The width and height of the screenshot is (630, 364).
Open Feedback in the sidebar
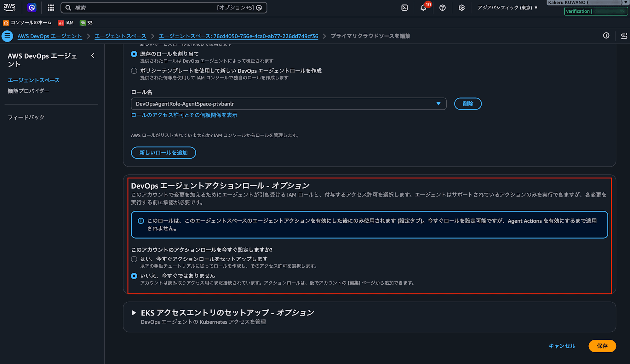26,117
